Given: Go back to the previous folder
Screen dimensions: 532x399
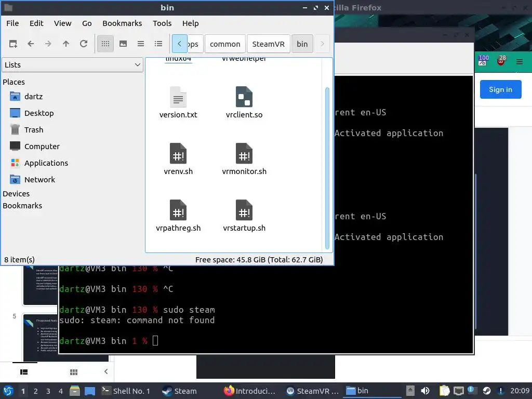Looking at the screenshot, I should [x=31, y=44].
